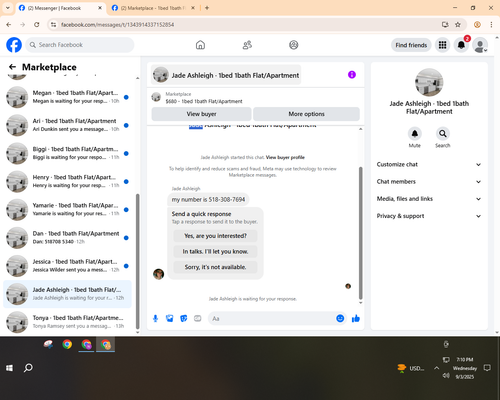Open the Facebook menu grid icon
500x400 pixels.
(x=442, y=45)
